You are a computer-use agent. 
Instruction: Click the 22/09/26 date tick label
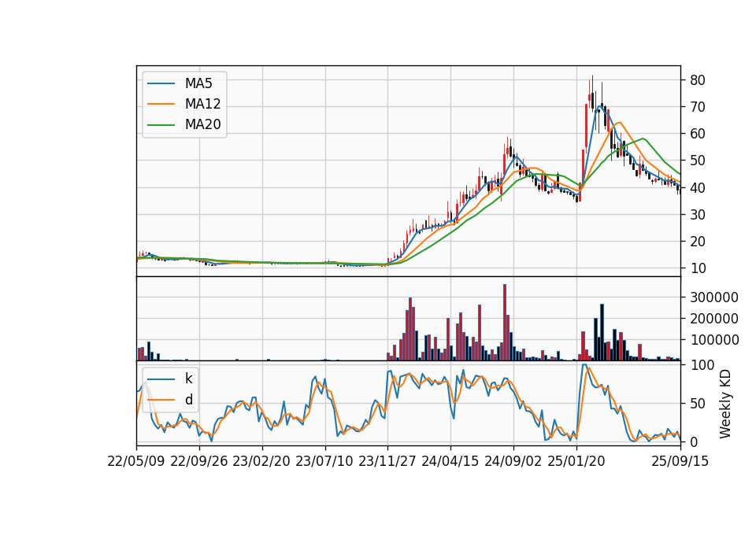[x=199, y=461]
